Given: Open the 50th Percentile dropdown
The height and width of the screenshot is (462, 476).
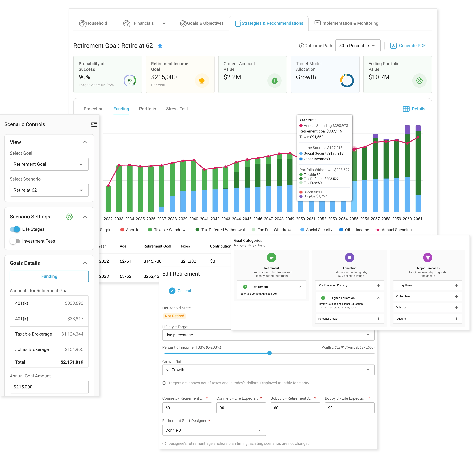Looking at the screenshot, I should pos(358,46).
